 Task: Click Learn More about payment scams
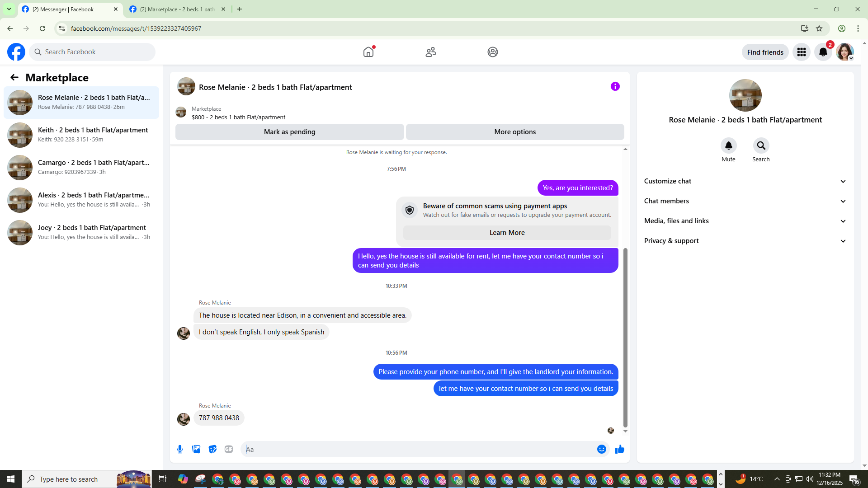(507, 233)
